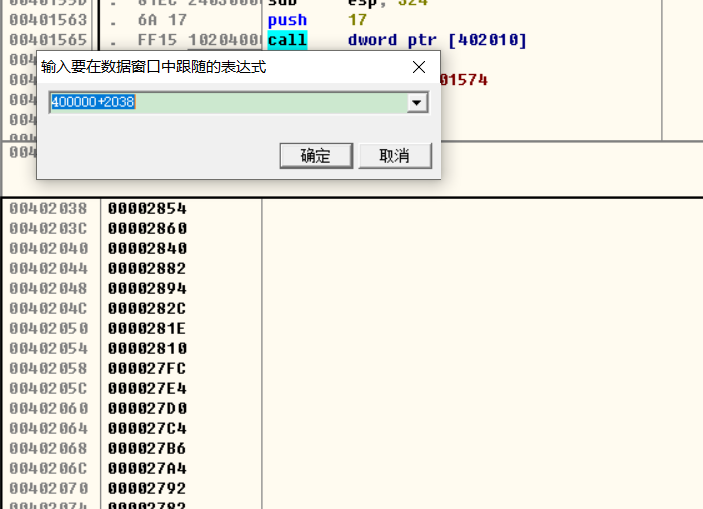
Task: Select dump value 00002860
Action: (147, 229)
